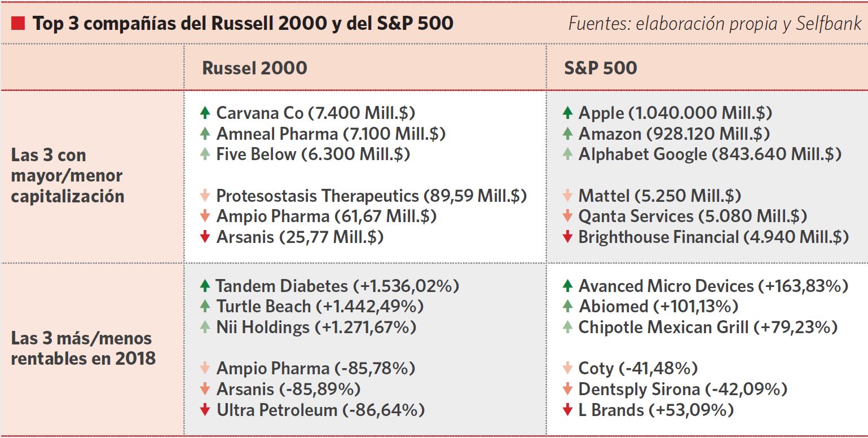The image size is (868, 438).
Task: Click the Fuentes: elaboración propia y Selfbank text
Action: pyautogui.click(x=715, y=24)
